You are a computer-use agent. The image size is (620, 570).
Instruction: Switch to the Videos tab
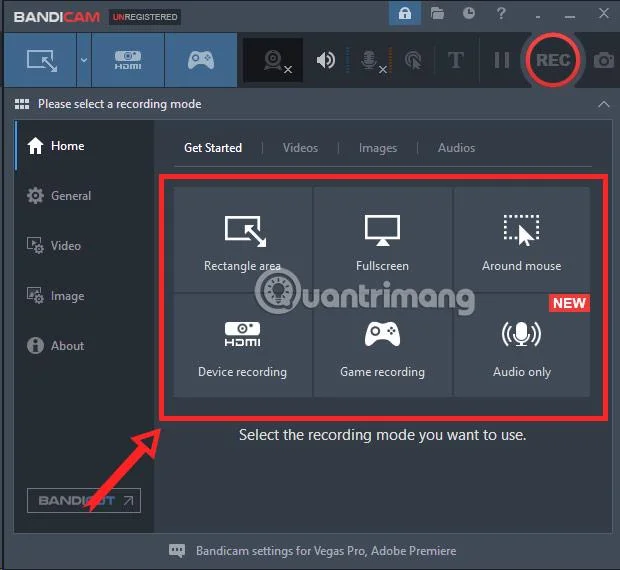click(300, 148)
